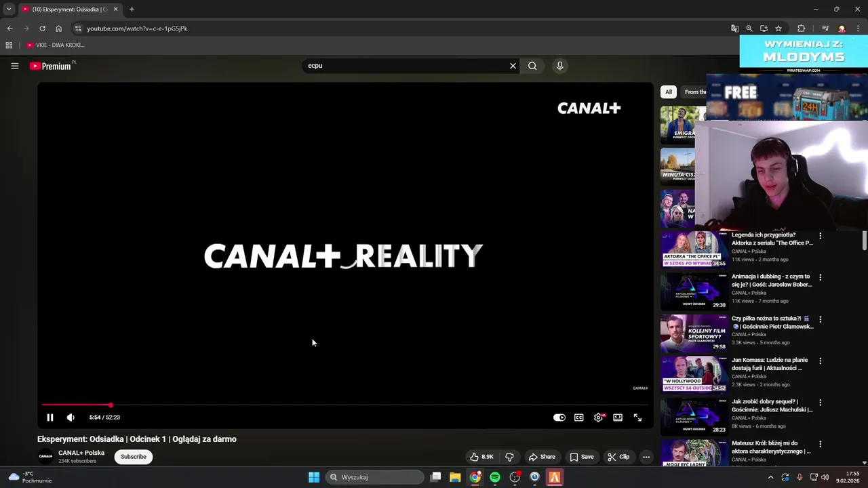Open the Windows Start menu
Viewport: 868px width, 488px height.
click(x=314, y=477)
